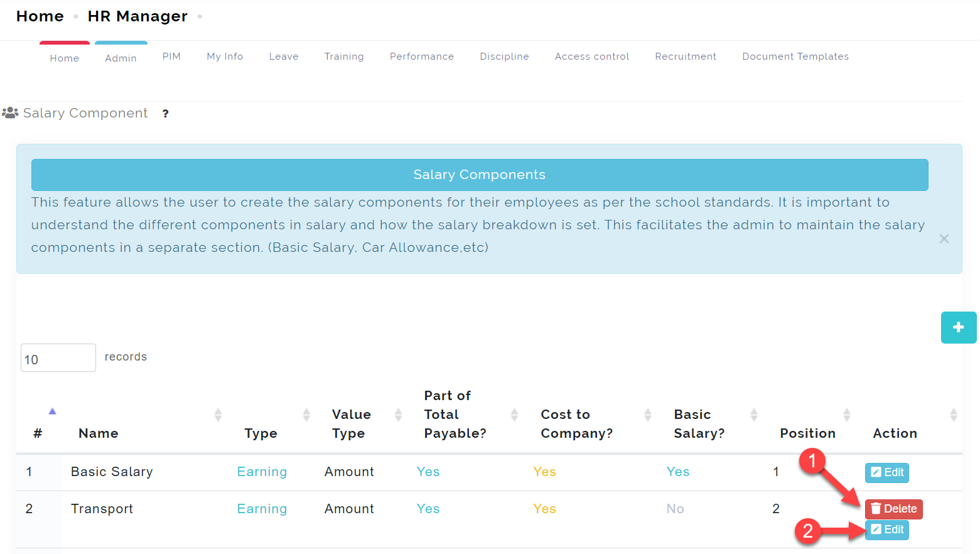
Task: Open the Discipline menu
Action: point(505,57)
